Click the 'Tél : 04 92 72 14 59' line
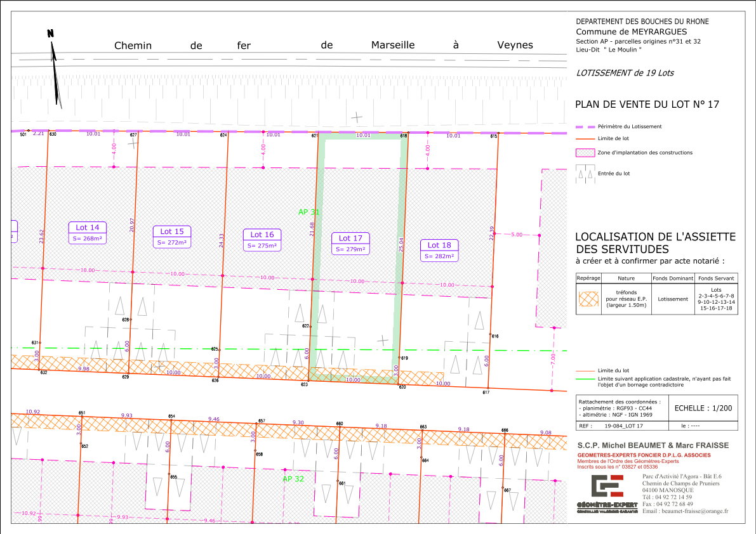 point(666,497)
